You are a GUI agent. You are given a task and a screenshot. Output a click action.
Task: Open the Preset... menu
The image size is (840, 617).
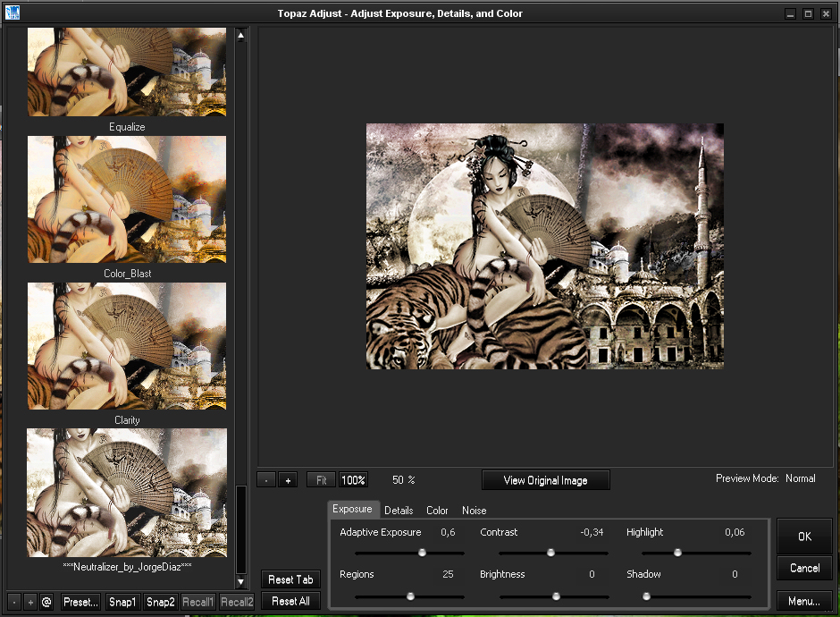tap(81, 602)
